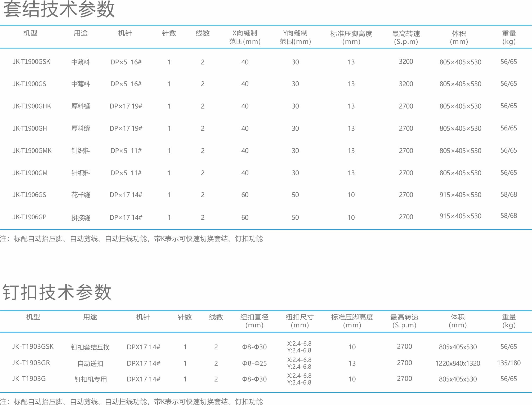532x405 pixels.
Task: Select model cell JK-T1900GSK
Action: pos(31,62)
